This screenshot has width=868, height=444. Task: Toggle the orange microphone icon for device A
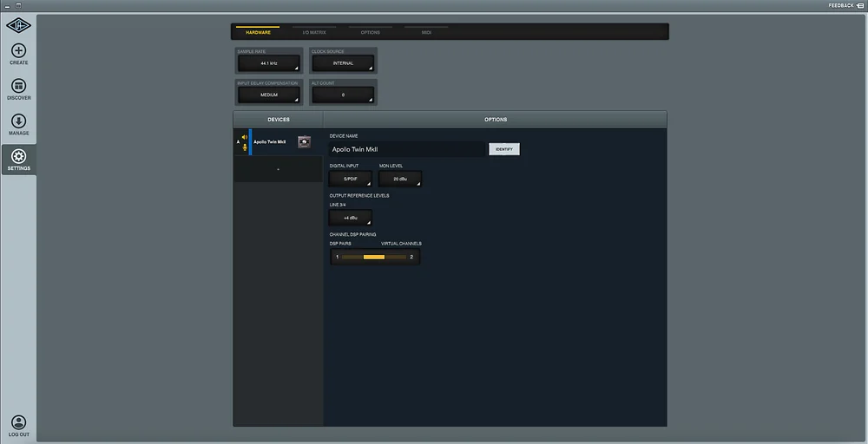coord(245,147)
